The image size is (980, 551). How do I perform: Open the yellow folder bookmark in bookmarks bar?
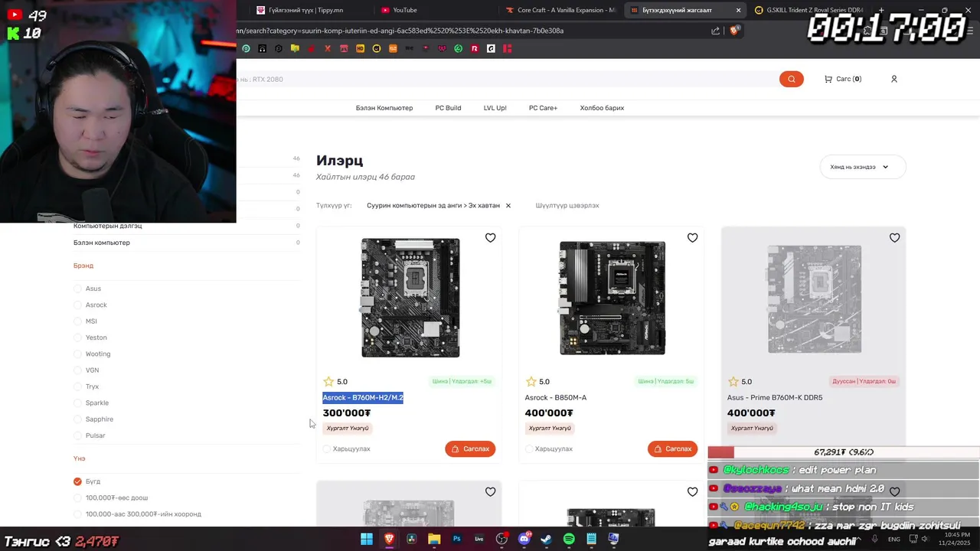[x=295, y=48]
